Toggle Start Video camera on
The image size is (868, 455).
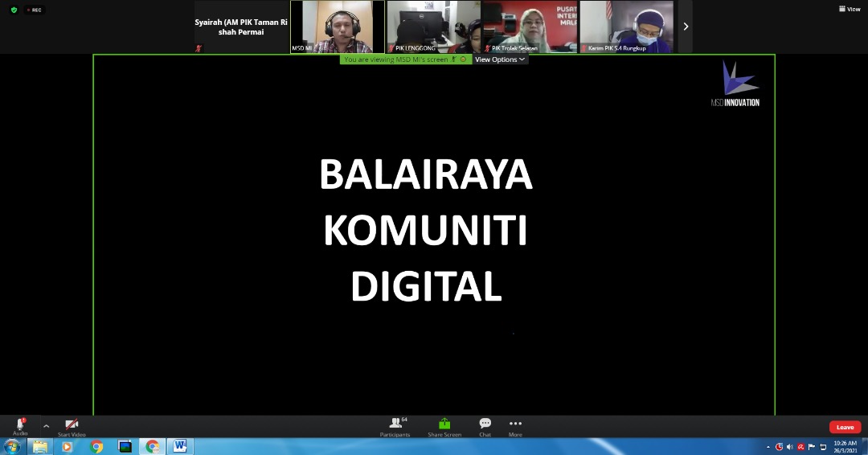(x=72, y=426)
